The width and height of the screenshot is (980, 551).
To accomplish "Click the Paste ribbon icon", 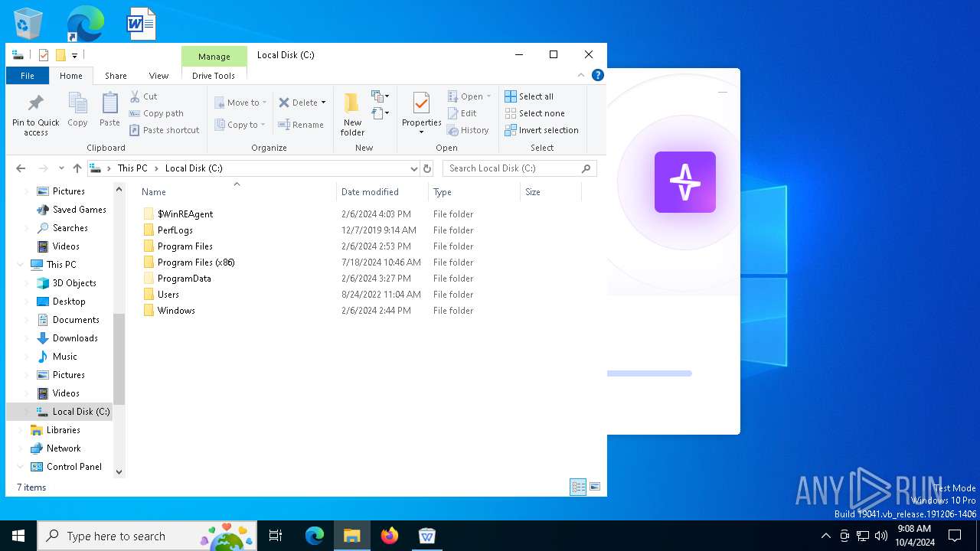I will point(109,109).
